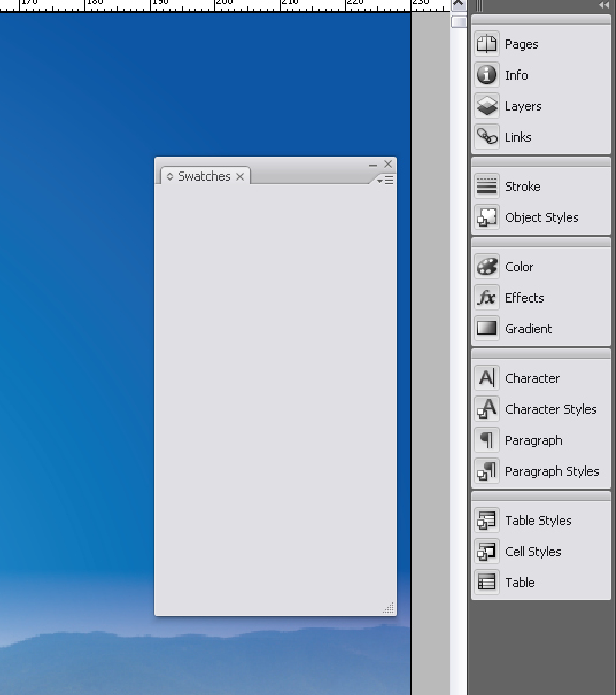Open the Paragraph Styles panel icon
616x695 pixels.
tap(487, 471)
